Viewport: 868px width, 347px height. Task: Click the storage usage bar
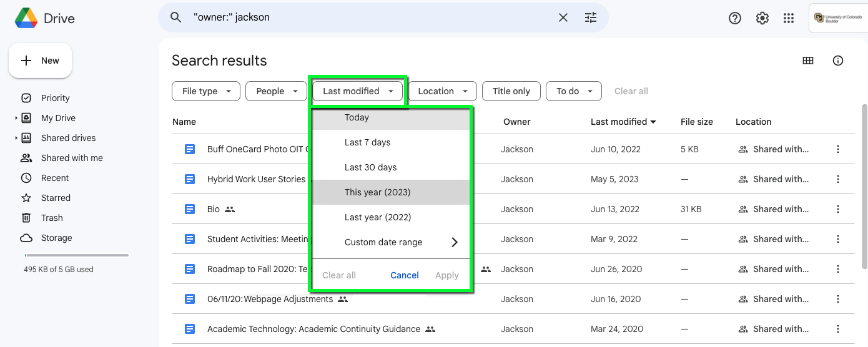tap(76, 255)
